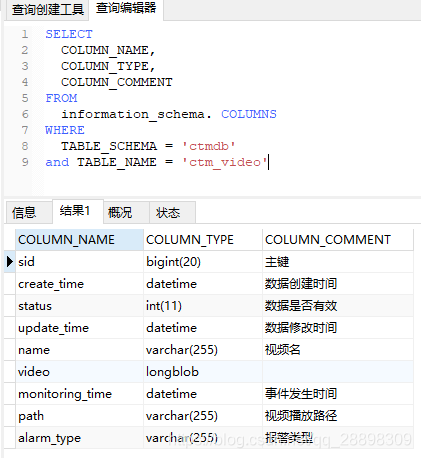Click the alarm_type row 'varchar(255)' cell
This screenshot has height=458, width=421.
[x=203, y=438]
